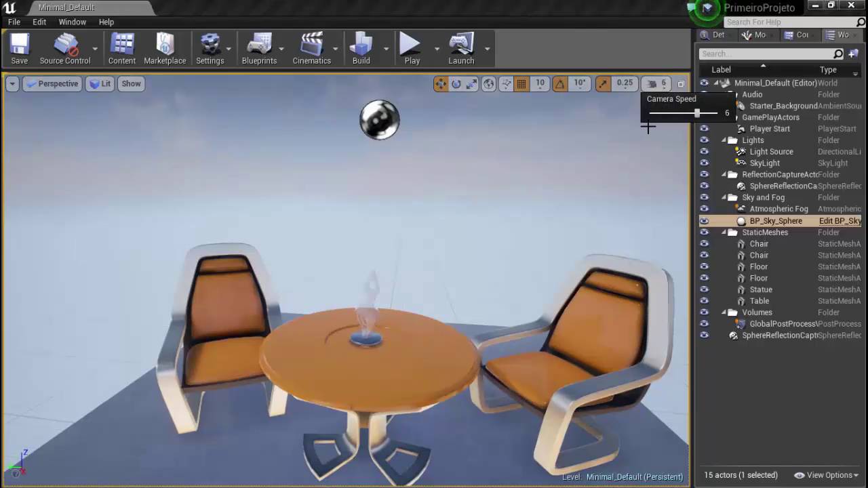868x488 pixels.
Task: Open the grid snap value 10 dropdown
Action: point(540,83)
